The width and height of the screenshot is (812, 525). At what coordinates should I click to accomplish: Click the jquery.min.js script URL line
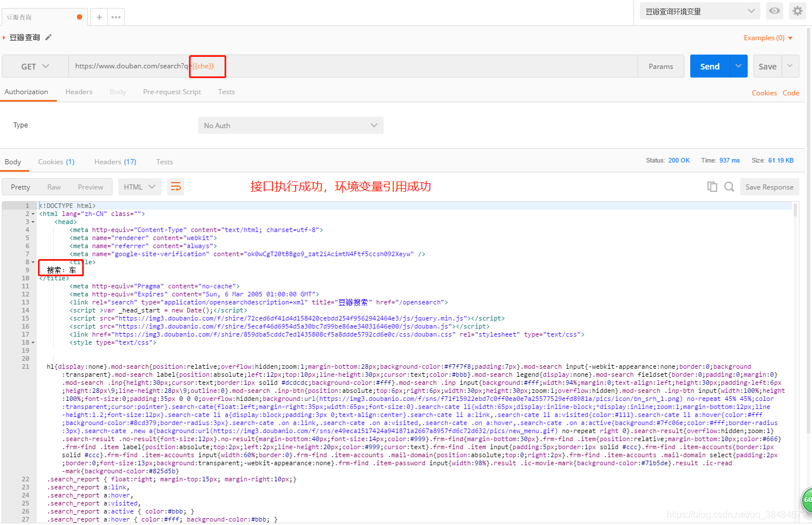[287, 318]
